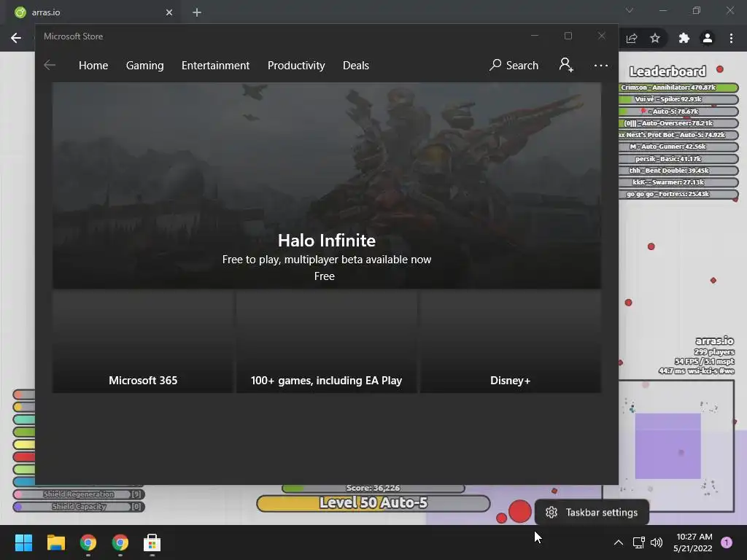Go back in the Chrome browser

pyautogui.click(x=16, y=38)
